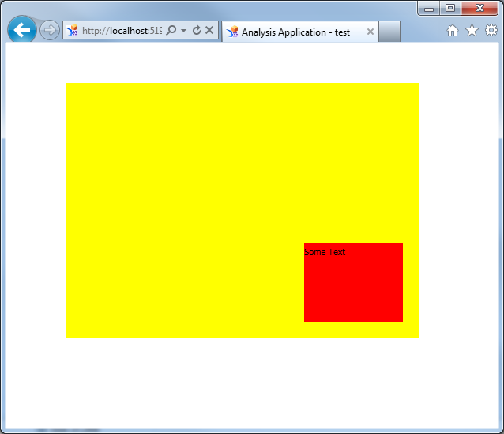Go back with the blue back arrow
Screen dimensions: 504x434
point(22,30)
